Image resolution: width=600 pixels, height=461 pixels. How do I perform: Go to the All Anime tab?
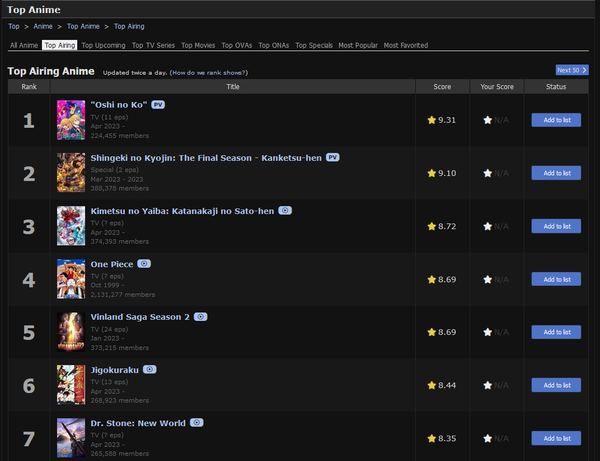[24, 45]
